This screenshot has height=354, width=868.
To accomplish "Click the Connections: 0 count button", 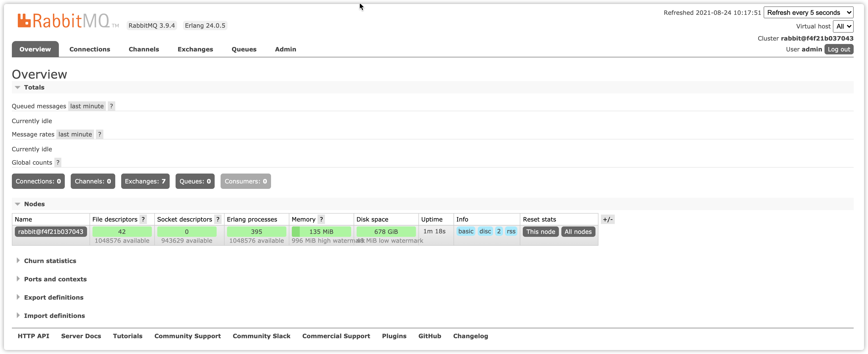I will [x=38, y=181].
